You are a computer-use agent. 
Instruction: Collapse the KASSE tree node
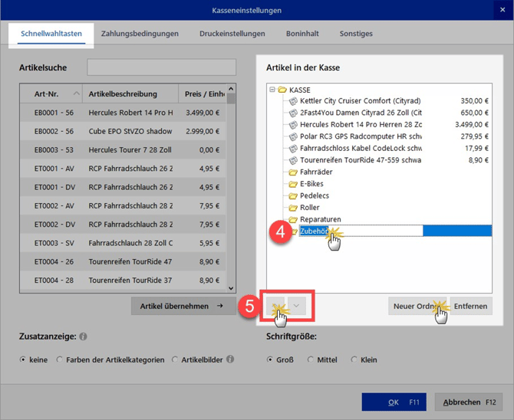[x=272, y=89]
